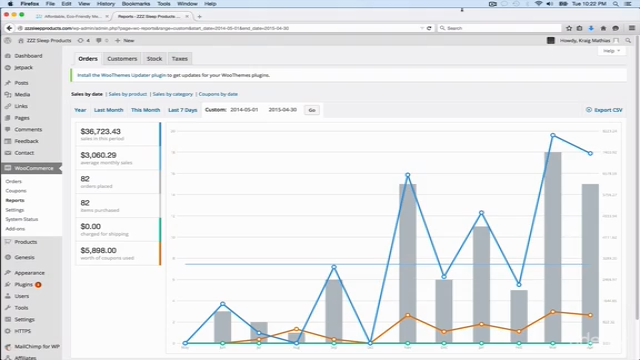Image resolution: width=640 pixels, height=360 pixels.
Task: Highlight the $3,060.29 average monthly sales series
Action: (x=118, y=158)
